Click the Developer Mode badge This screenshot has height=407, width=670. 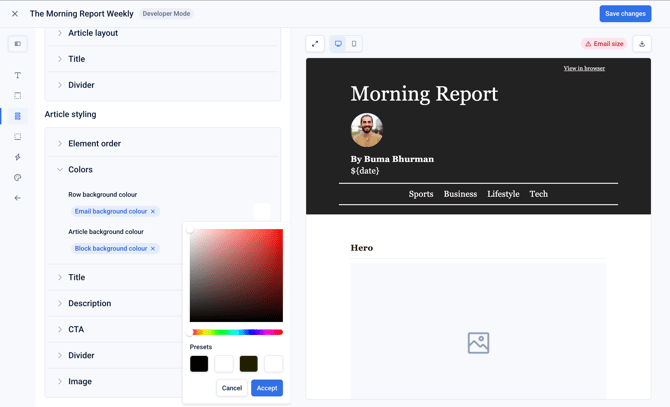click(166, 14)
